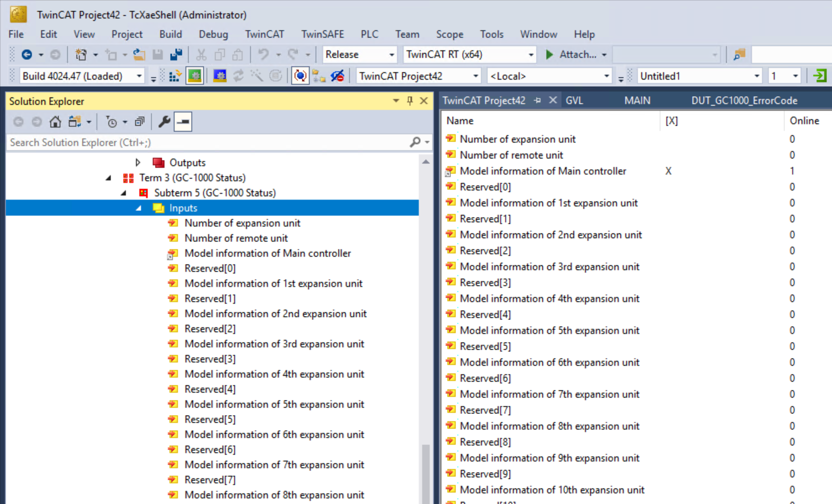Click the Save All icon
Viewport: 832px width, 504px height.
click(176, 54)
